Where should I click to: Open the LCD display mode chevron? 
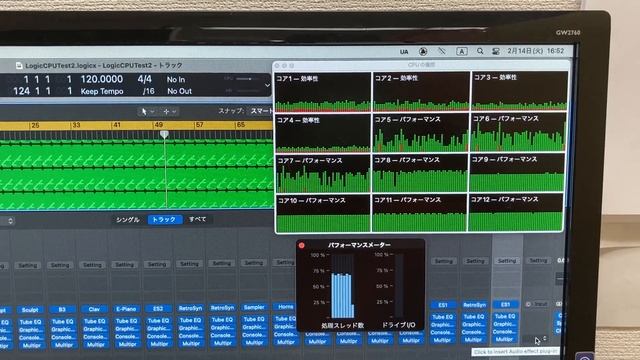pos(267,85)
